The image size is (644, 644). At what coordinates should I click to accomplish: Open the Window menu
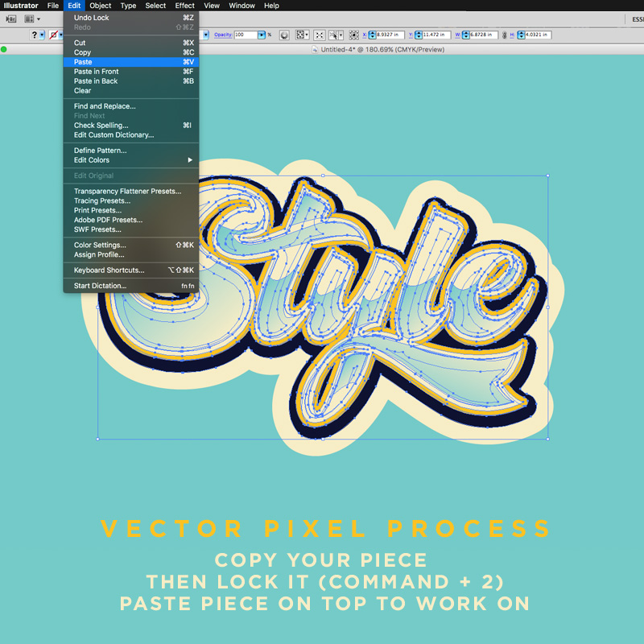[242, 6]
